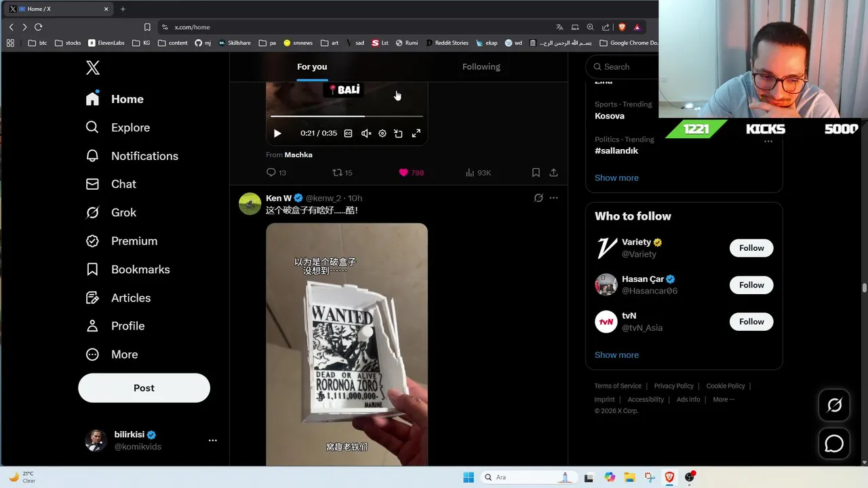Open the floating chat messages button
The width and height of the screenshot is (868, 488).
click(834, 444)
